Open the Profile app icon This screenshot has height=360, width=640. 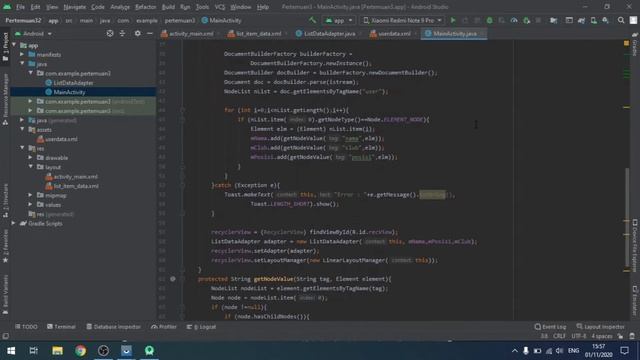(514, 20)
